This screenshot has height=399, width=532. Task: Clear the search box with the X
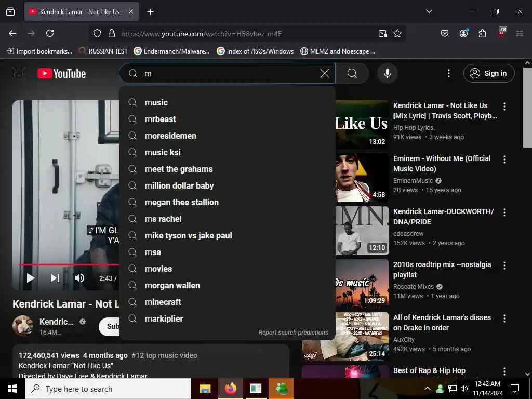324,73
